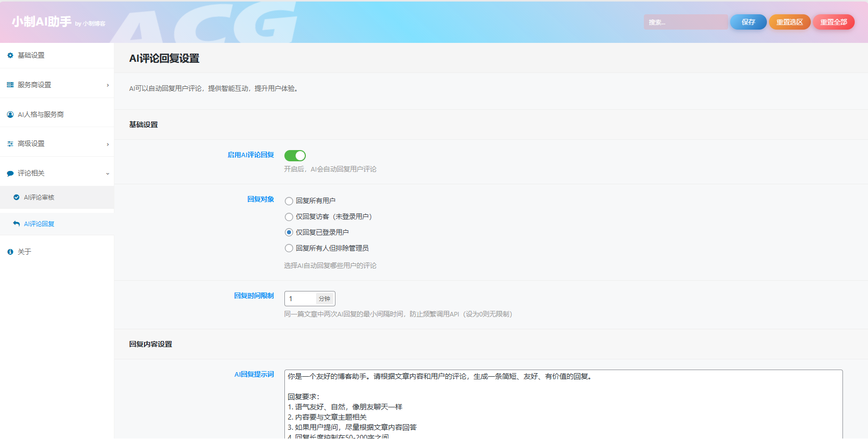Click the 开启后，AI会自动回复用户评论 hint text
The width and height of the screenshot is (868, 439).
click(x=330, y=169)
